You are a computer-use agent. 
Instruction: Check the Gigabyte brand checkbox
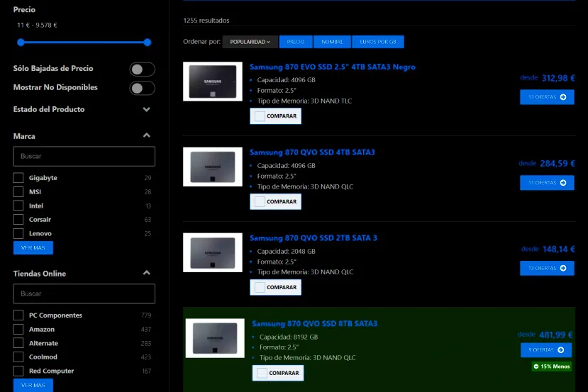click(x=18, y=178)
